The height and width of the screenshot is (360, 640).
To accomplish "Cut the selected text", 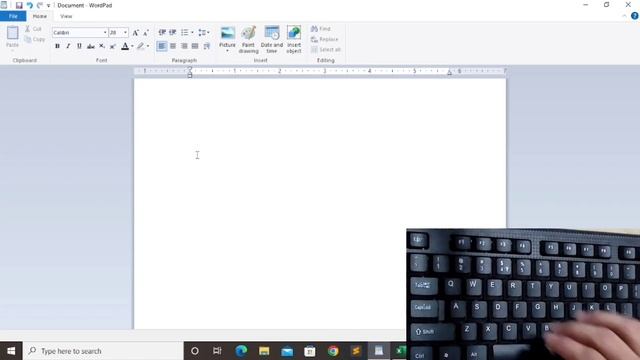I will (x=33, y=29).
